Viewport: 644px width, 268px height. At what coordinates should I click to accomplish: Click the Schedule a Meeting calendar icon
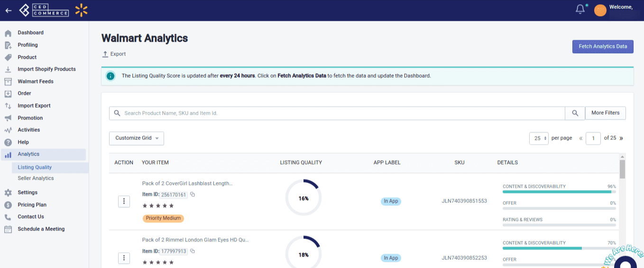(x=8, y=229)
